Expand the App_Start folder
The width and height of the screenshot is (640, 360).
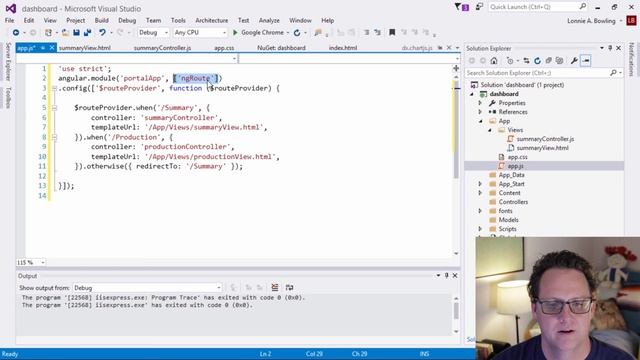click(480, 184)
